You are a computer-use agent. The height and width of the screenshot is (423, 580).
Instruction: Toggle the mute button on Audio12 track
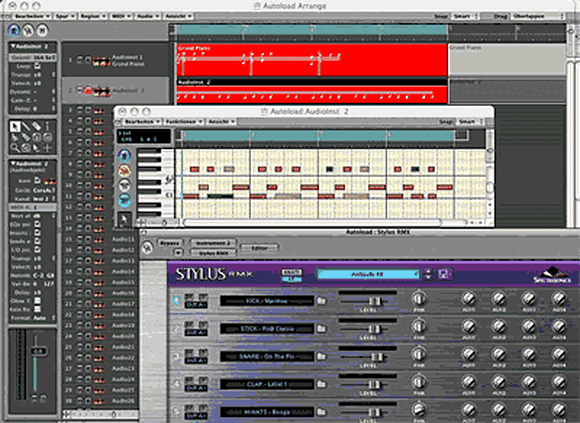tap(80, 250)
